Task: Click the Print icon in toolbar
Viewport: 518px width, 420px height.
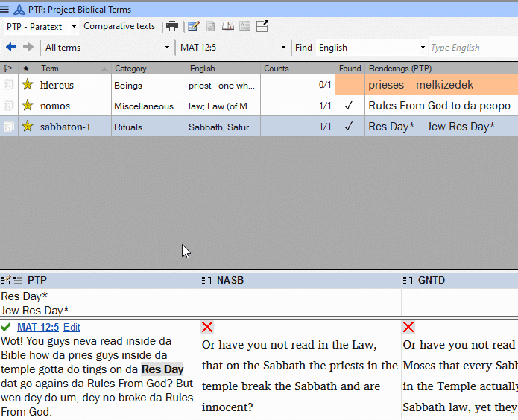Action: click(172, 26)
